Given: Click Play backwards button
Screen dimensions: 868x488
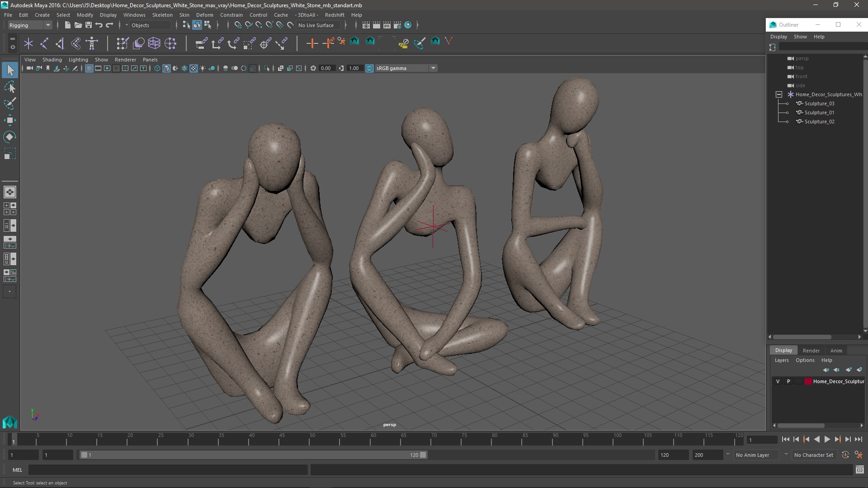Looking at the screenshot, I should coord(816,439).
